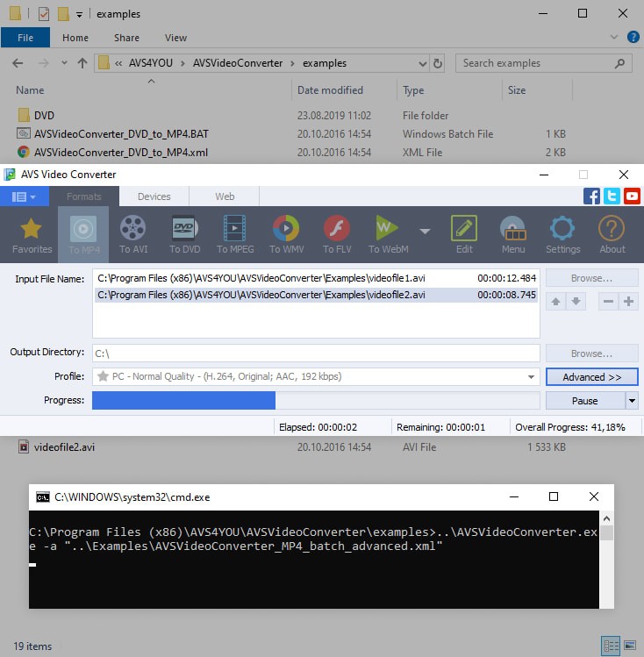Screen dimensions: 644x657
Task: Expand Explorer address bar history dropdown
Action: pos(422,64)
